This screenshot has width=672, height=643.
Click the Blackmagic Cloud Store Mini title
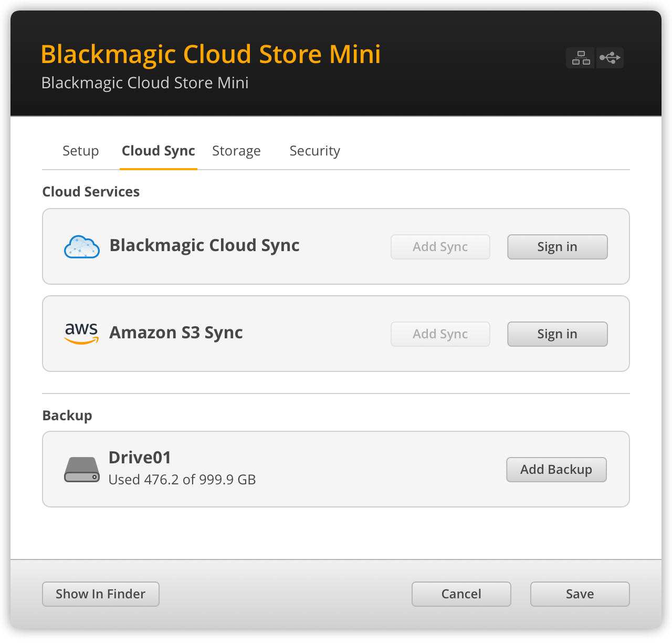click(x=211, y=54)
